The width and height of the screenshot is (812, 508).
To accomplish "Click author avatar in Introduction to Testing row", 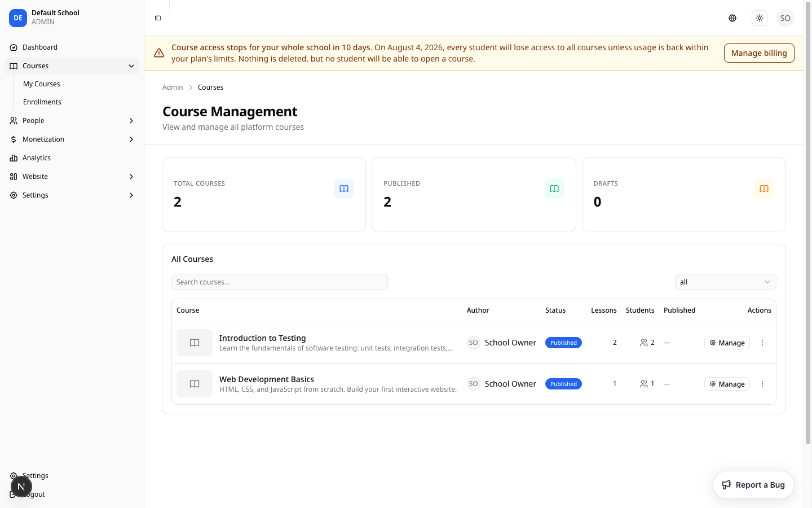I will pyautogui.click(x=474, y=343).
